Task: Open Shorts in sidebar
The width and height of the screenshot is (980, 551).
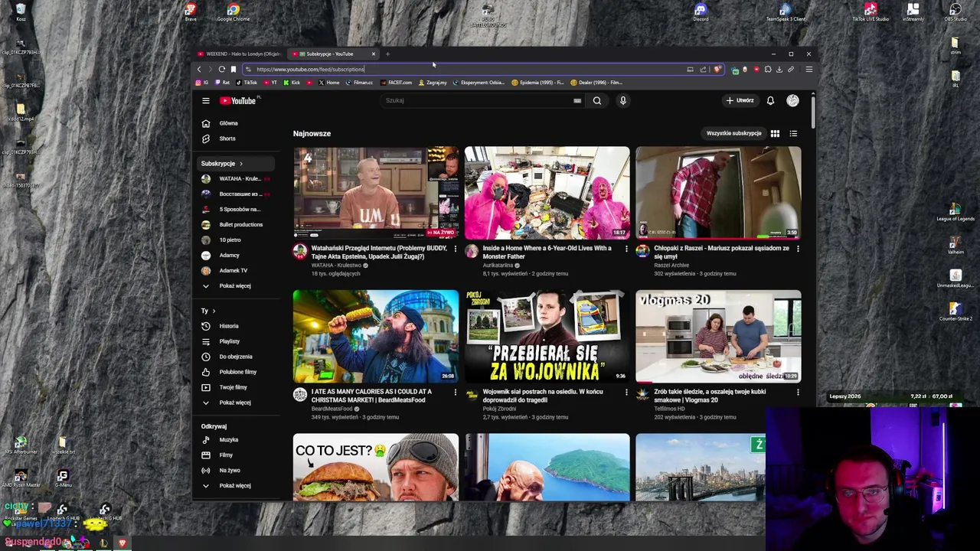Action: 226,139
